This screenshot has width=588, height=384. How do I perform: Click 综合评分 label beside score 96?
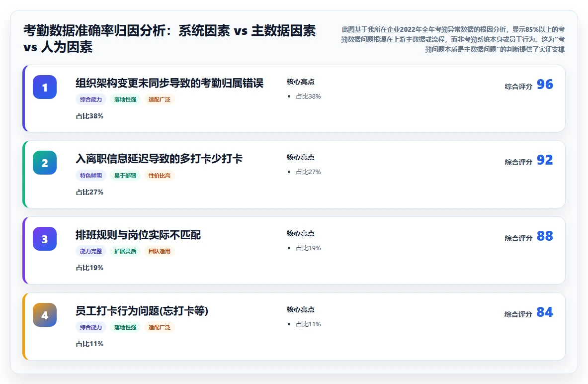tap(518, 87)
